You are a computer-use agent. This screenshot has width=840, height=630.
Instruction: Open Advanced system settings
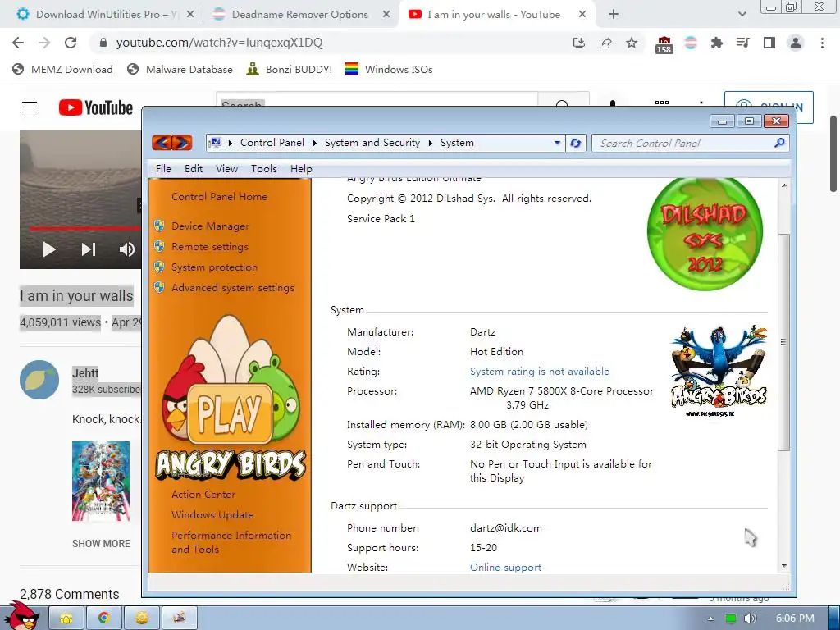pyautogui.click(x=233, y=288)
